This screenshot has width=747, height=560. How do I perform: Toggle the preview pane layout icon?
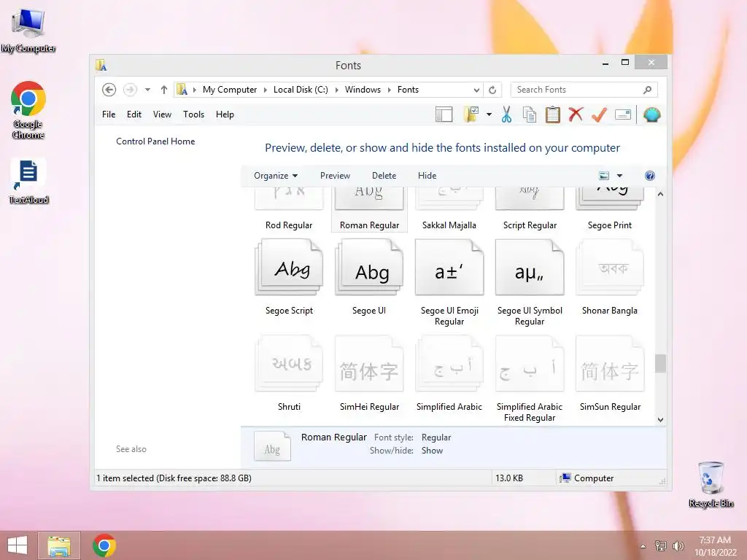pos(444,114)
